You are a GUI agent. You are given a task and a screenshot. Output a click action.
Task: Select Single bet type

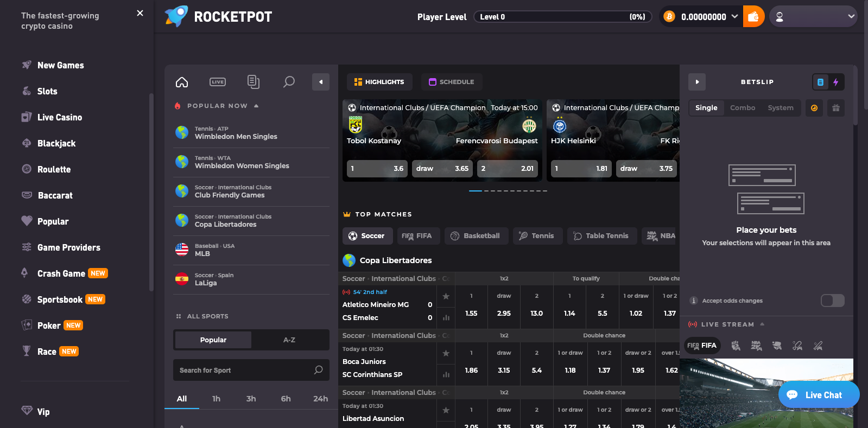coord(706,108)
